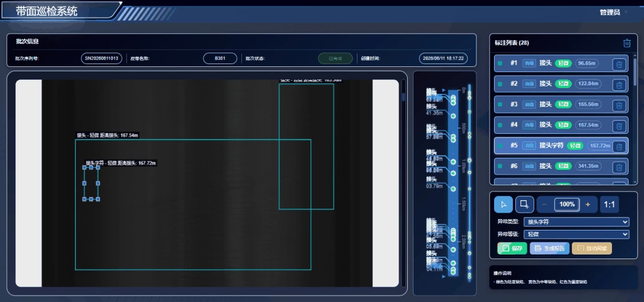Delete annotation #4 at 167.54m

tap(619, 126)
